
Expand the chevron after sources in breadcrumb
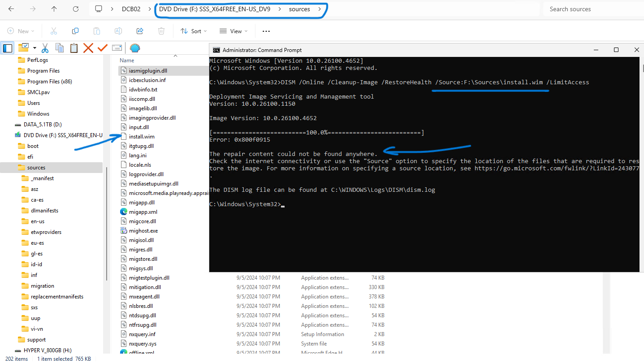320,9
